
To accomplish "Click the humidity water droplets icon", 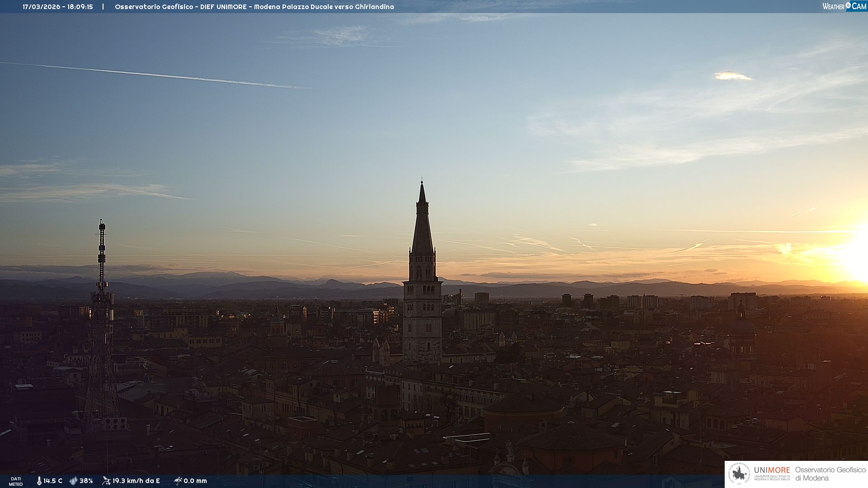I will point(73,481).
